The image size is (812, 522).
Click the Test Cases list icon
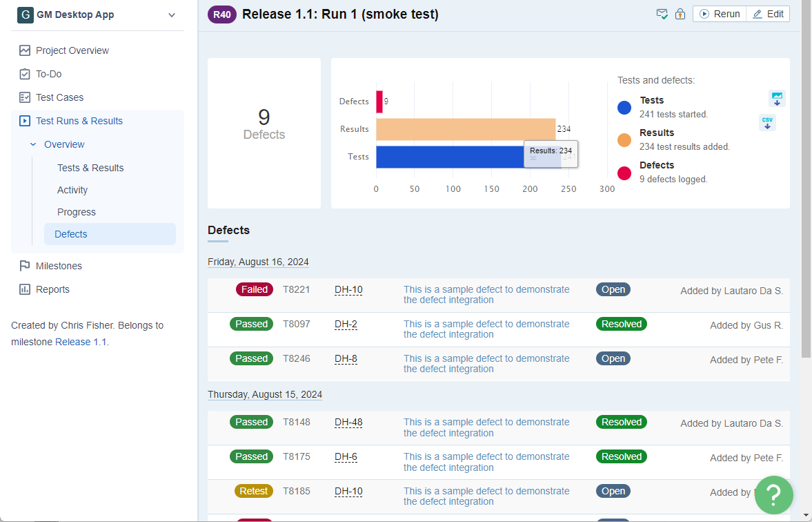pos(25,97)
